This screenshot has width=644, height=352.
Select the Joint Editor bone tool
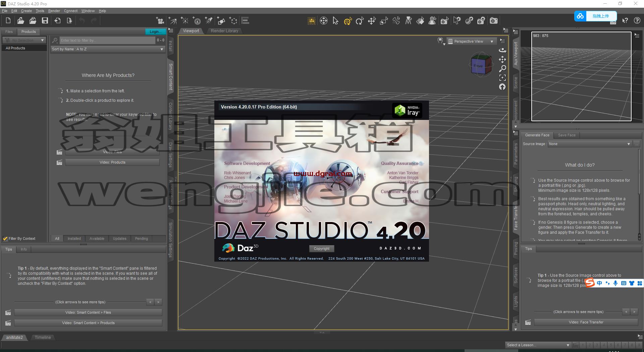click(396, 21)
